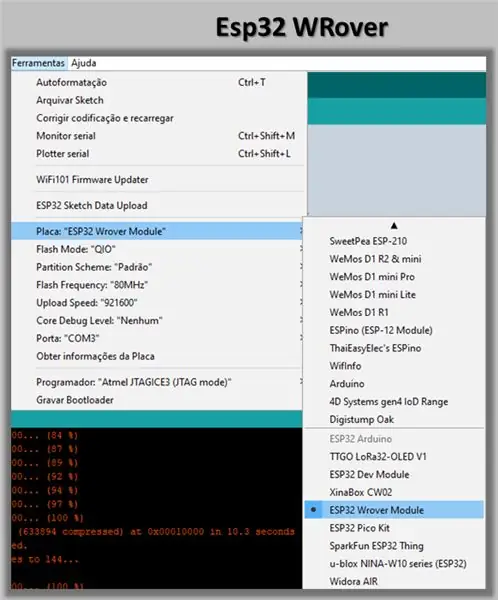
Task: Click console line "(84 %)"
Action: (45, 435)
